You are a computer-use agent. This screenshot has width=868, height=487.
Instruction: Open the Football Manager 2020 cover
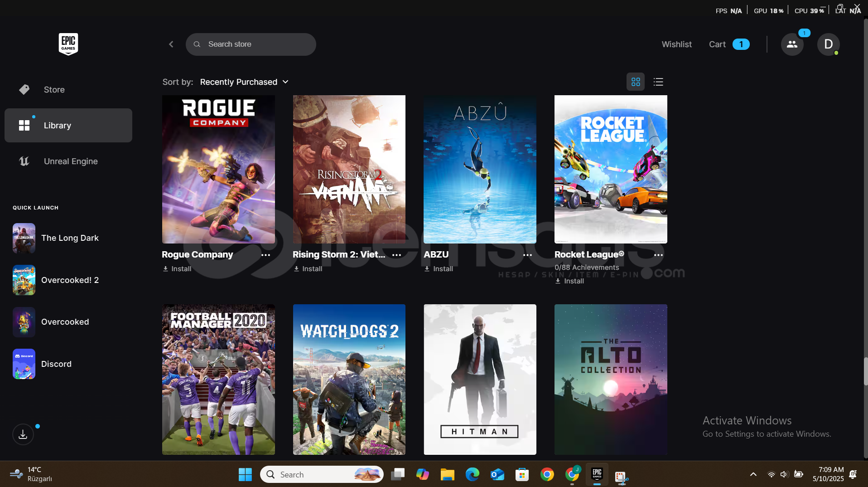pyautogui.click(x=218, y=380)
